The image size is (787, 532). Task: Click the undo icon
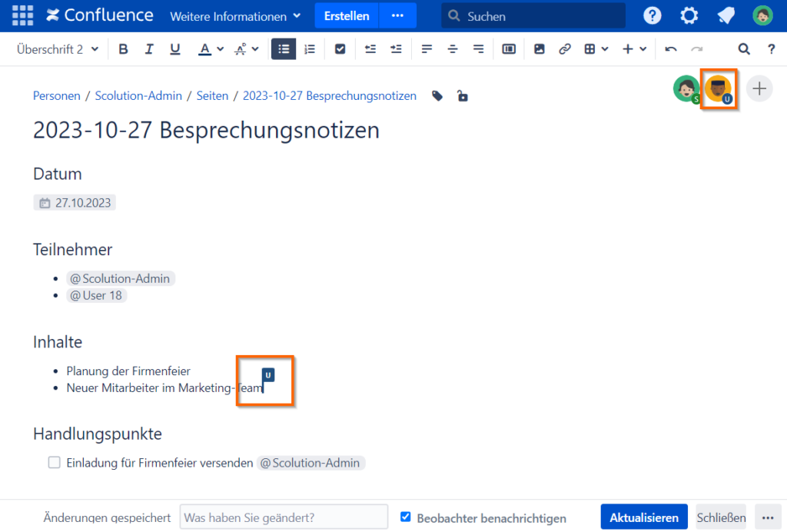(669, 48)
